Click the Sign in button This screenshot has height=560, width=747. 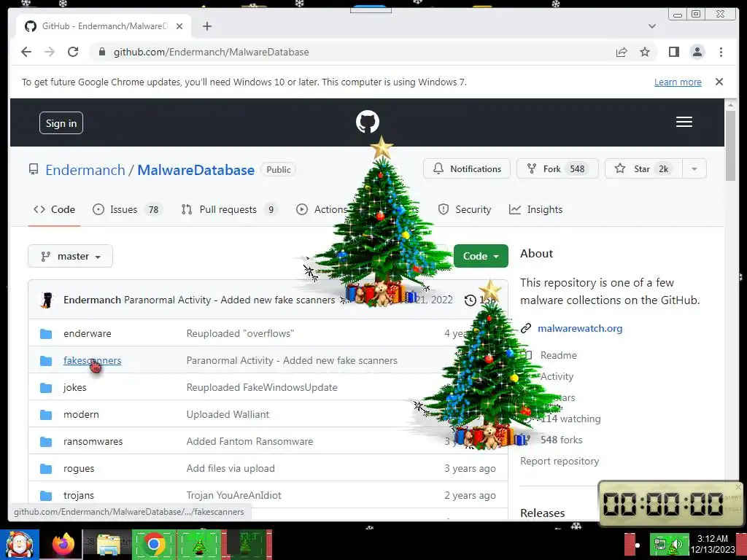pyautogui.click(x=61, y=122)
